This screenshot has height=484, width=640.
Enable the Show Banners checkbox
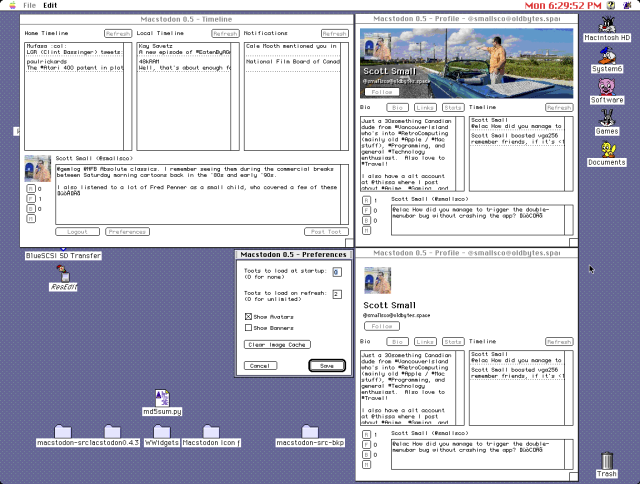pyautogui.click(x=249, y=327)
